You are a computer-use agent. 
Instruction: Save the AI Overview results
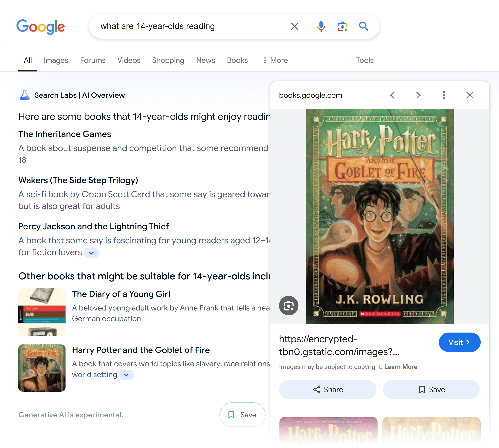242,415
